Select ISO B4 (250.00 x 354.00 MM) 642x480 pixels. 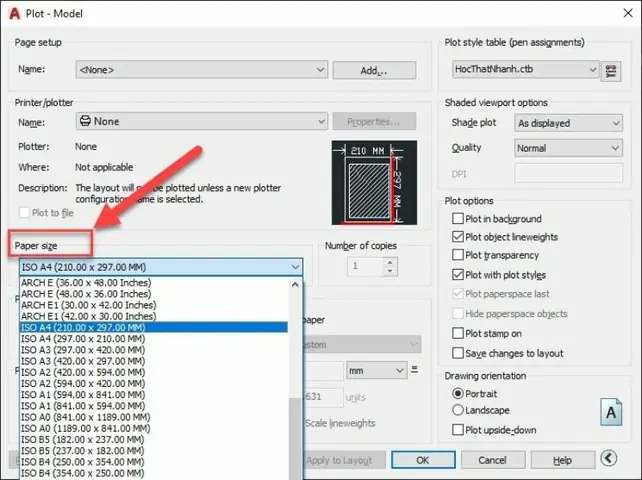[x=154, y=462]
